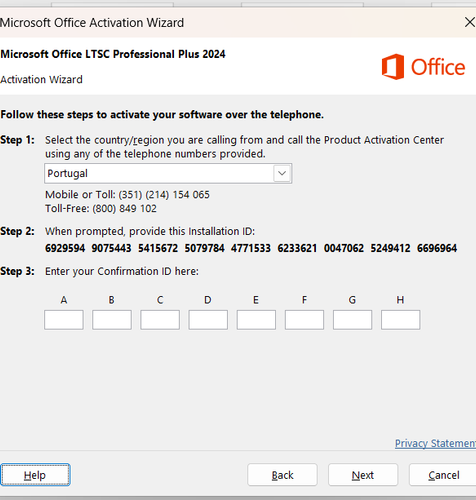Viewport: 476px width, 500px height.
Task: Click Installation ID group 9075443
Action: pos(111,248)
